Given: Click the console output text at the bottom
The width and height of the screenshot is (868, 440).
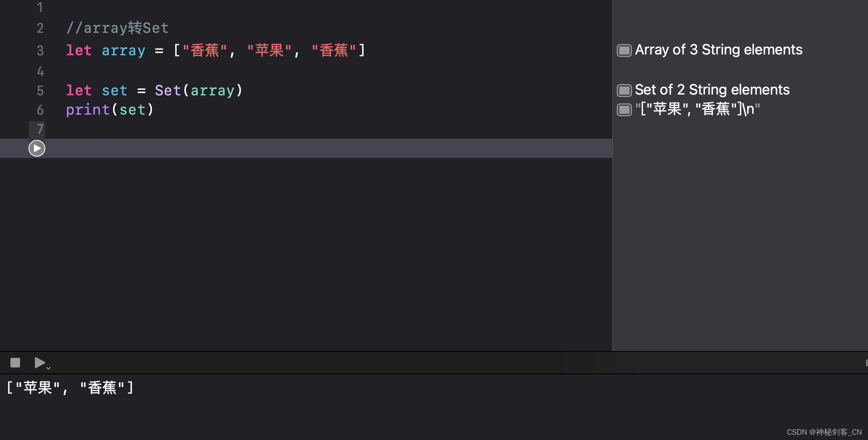Looking at the screenshot, I should pos(70,388).
